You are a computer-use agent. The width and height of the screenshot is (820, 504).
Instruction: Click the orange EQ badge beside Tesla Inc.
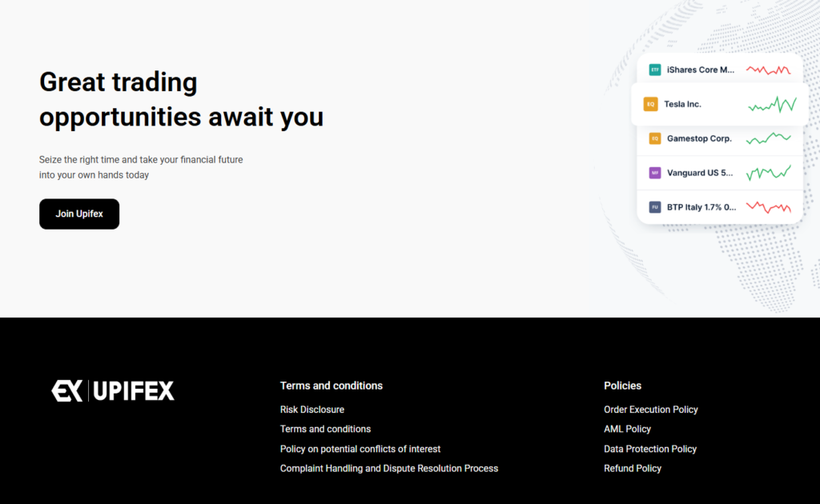pyautogui.click(x=650, y=104)
